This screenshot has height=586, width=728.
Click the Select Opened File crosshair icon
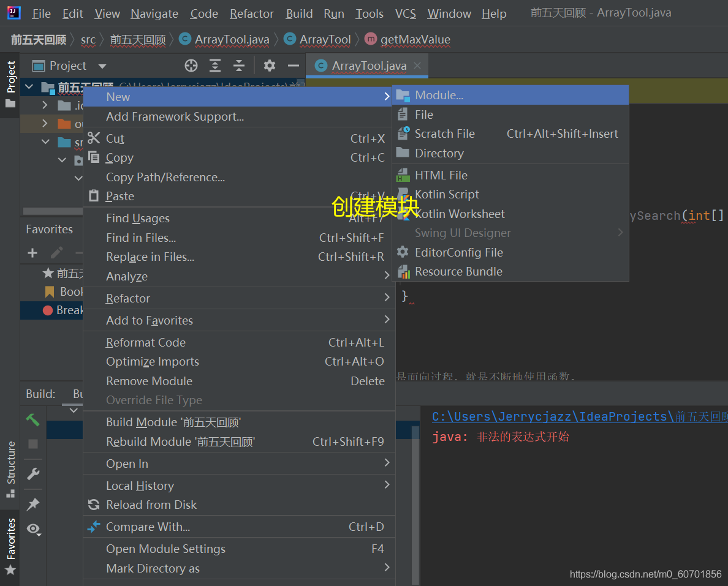pyautogui.click(x=191, y=66)
